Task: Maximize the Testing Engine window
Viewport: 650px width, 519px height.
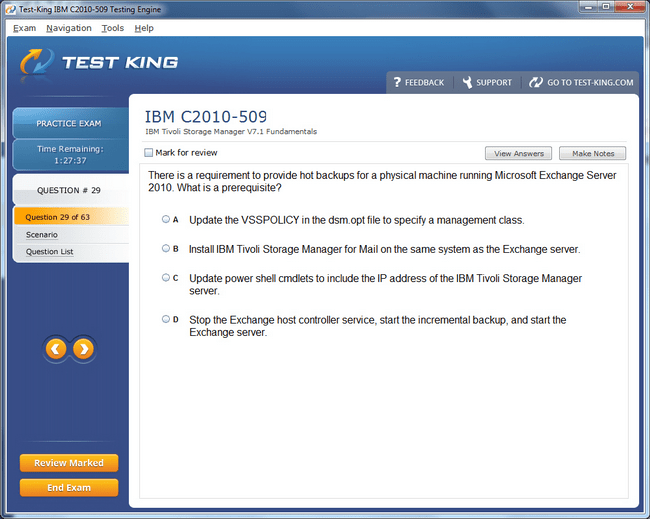Action: (606, 7)
